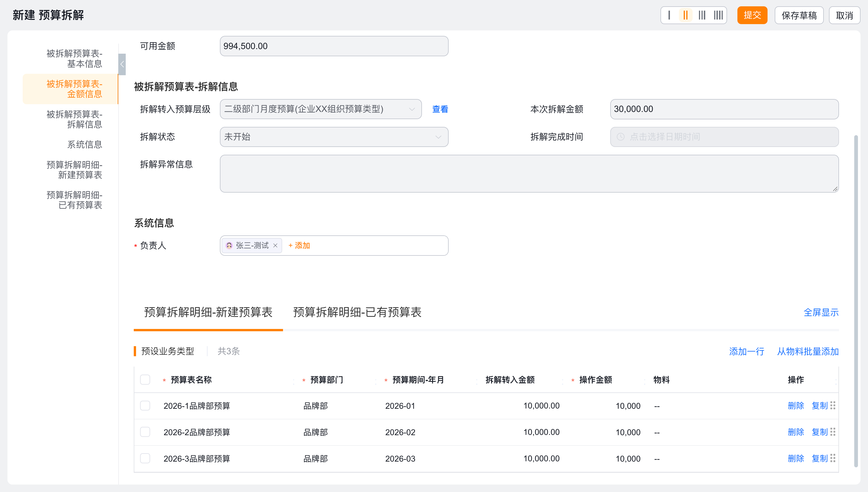The height and width of the screenshot is (492, 868).
Task: Switch to 预算拆解明细-新建预算表 tab
Action: tap(208, 312)
